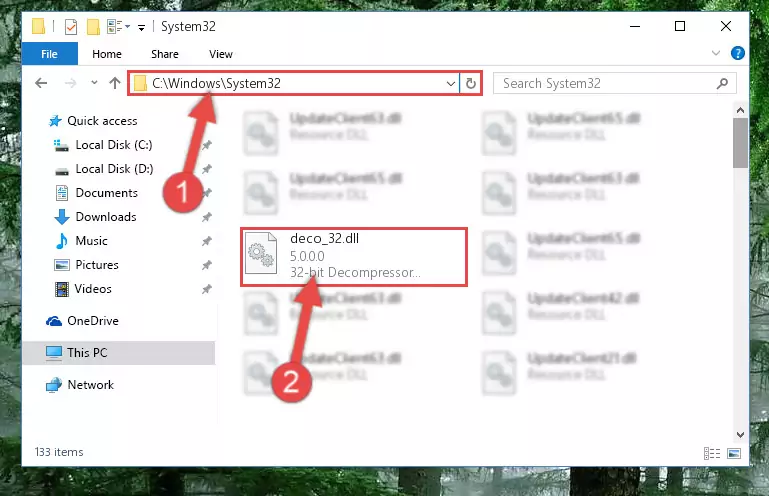Click the search magnifier icon
This screenshot has height=496, width=769.
coord(722,83)
